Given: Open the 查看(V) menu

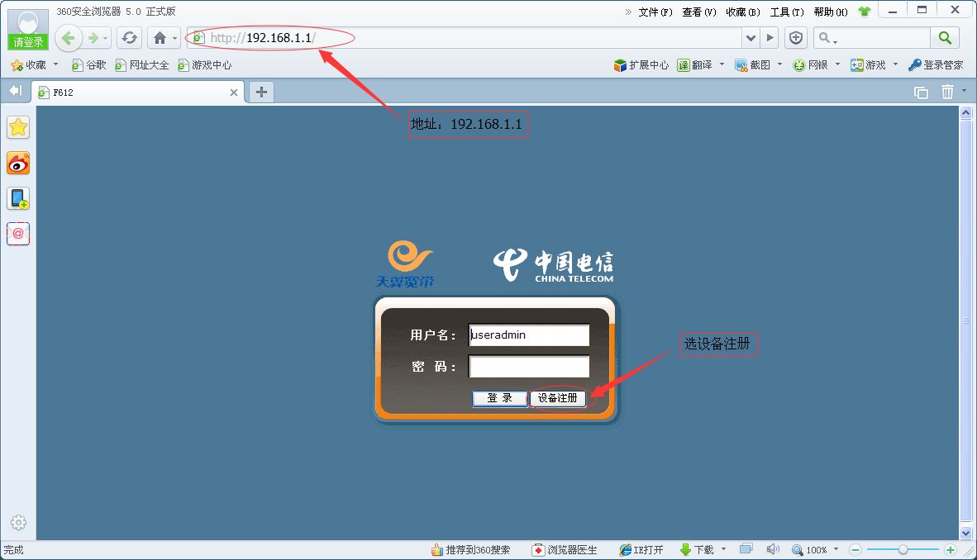Looking at the screenshot, I should pyautogui.click(x=699, y=12).
